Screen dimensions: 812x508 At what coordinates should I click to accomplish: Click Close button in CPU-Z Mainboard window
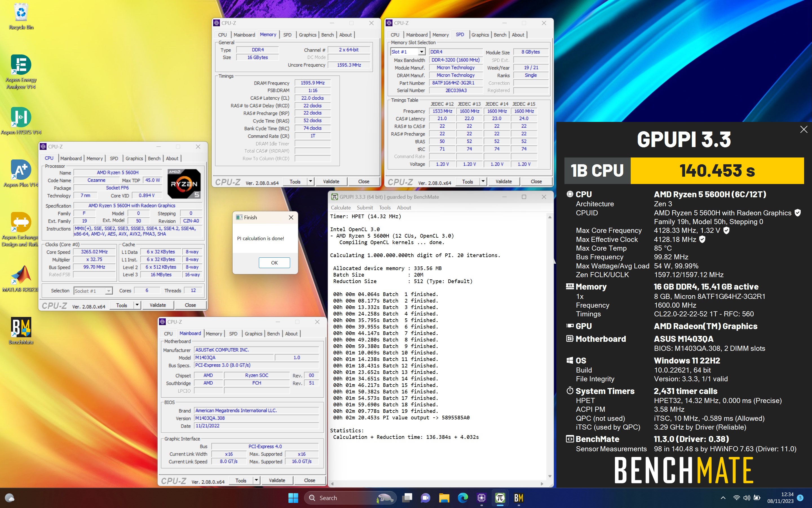click(x=309, y=480)
